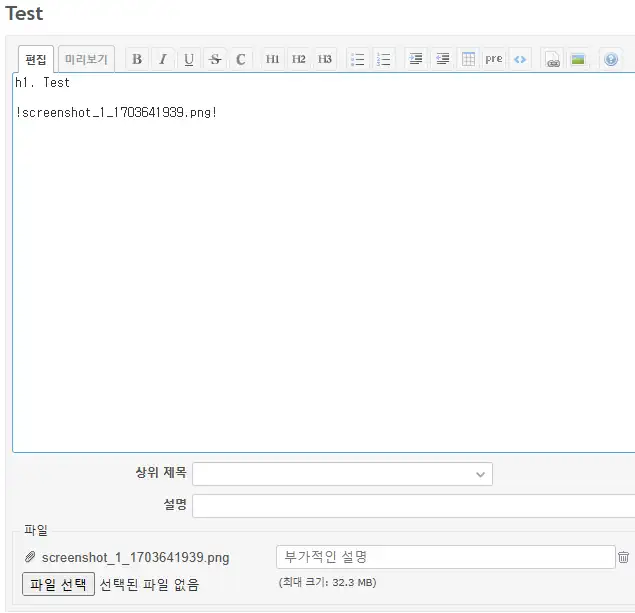The width and height of the screenshot is (635, 613).
Task: Click the Test page heading
Action: tap(24, 13)
